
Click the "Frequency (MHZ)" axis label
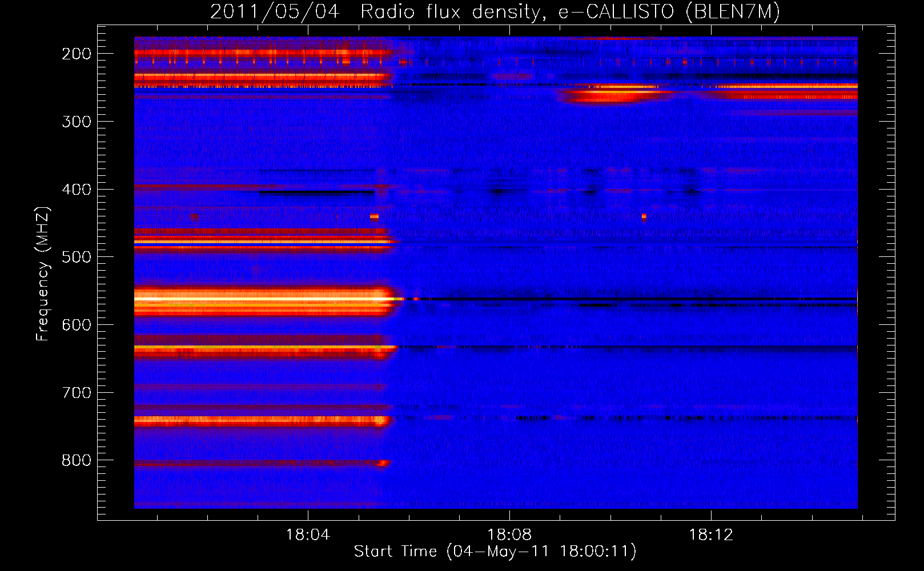pos(43,274)
